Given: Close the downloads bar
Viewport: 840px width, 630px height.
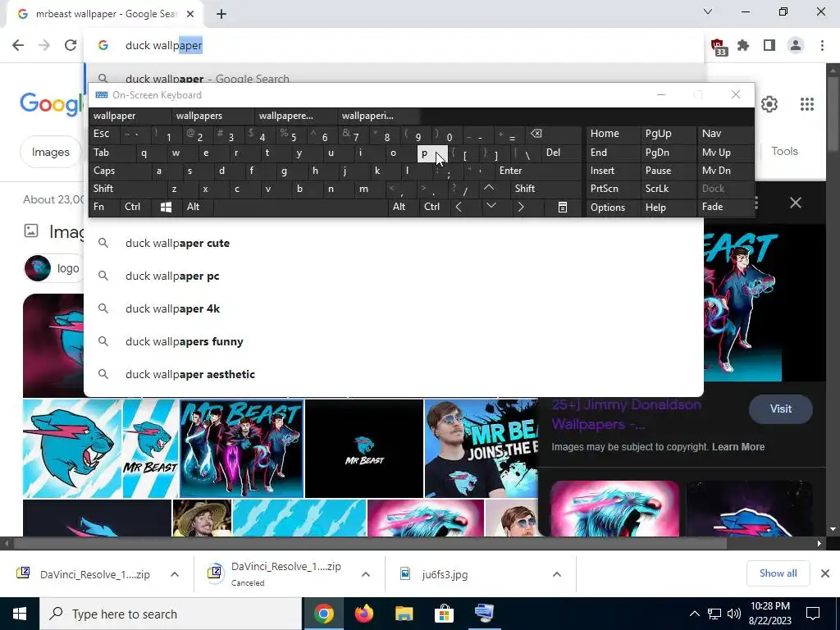Looking at the screenshot, I should point(825,573).
